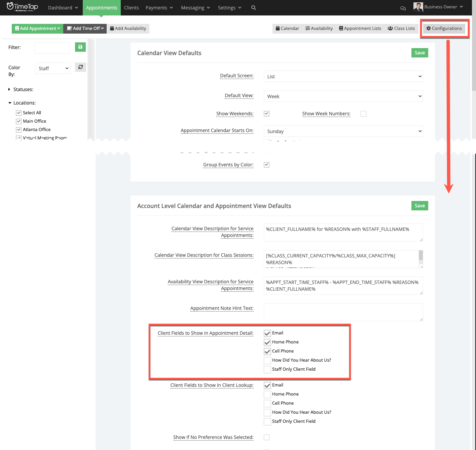Open the Payments menu

159,7
